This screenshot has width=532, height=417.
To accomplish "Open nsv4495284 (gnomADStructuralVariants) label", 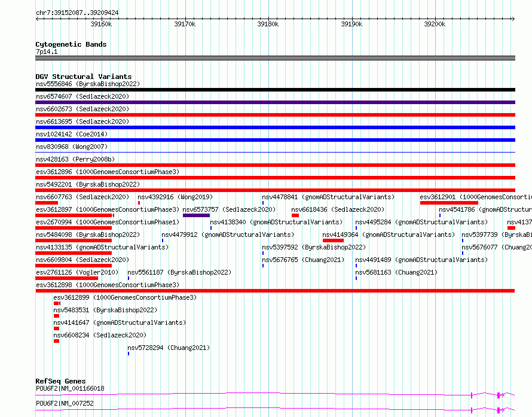I will click(x=421, y=222).
